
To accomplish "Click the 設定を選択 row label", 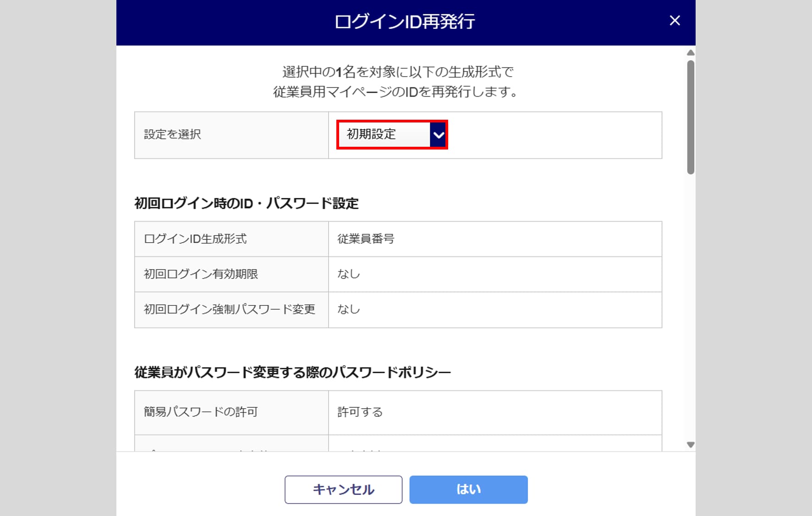I will click(x=173, y=134).
